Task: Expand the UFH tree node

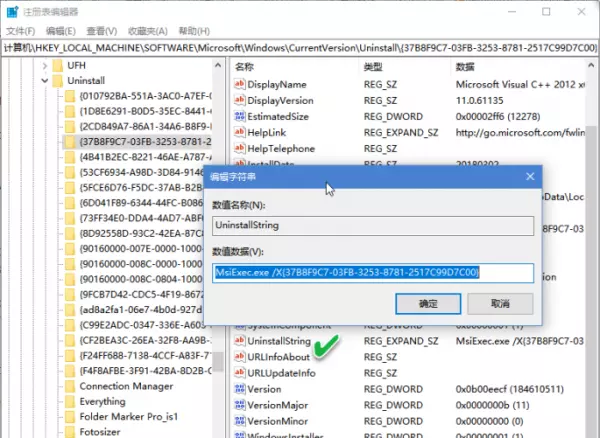Action: (x=44, y=66)
